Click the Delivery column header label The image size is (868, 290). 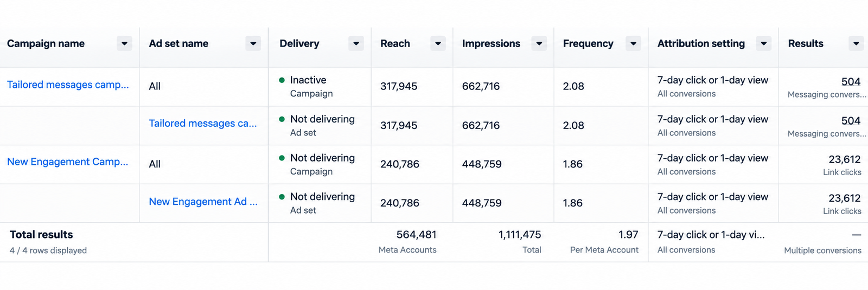(x=299, y=43)
